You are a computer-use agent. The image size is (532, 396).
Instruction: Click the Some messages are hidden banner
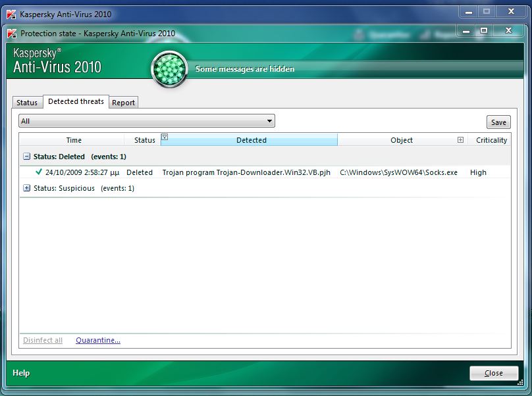click(245, 69)
